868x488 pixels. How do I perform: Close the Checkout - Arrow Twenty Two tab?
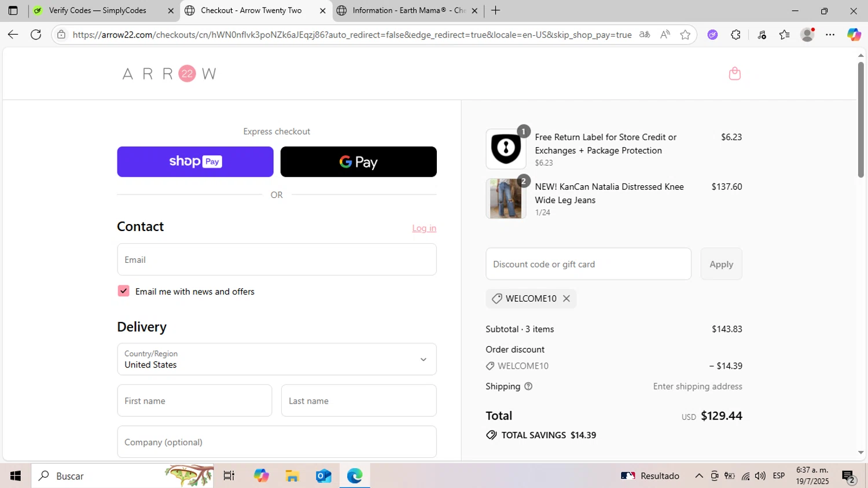323,10
